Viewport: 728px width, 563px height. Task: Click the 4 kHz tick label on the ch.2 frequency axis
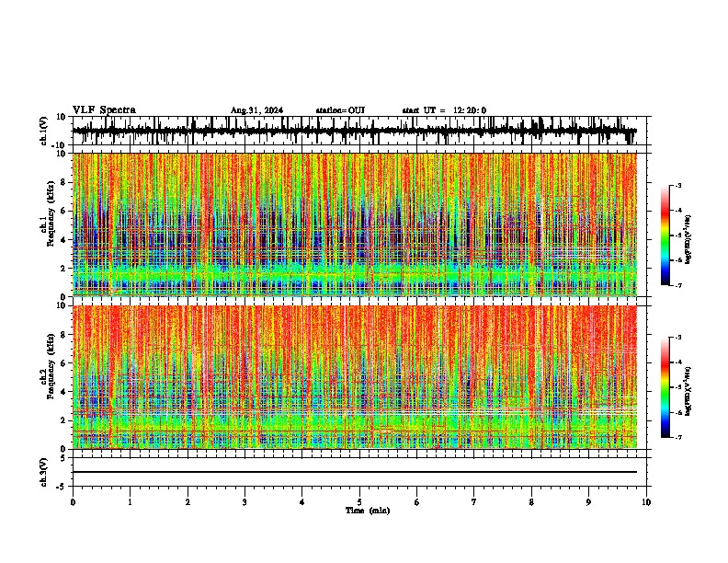pos(64,392)
